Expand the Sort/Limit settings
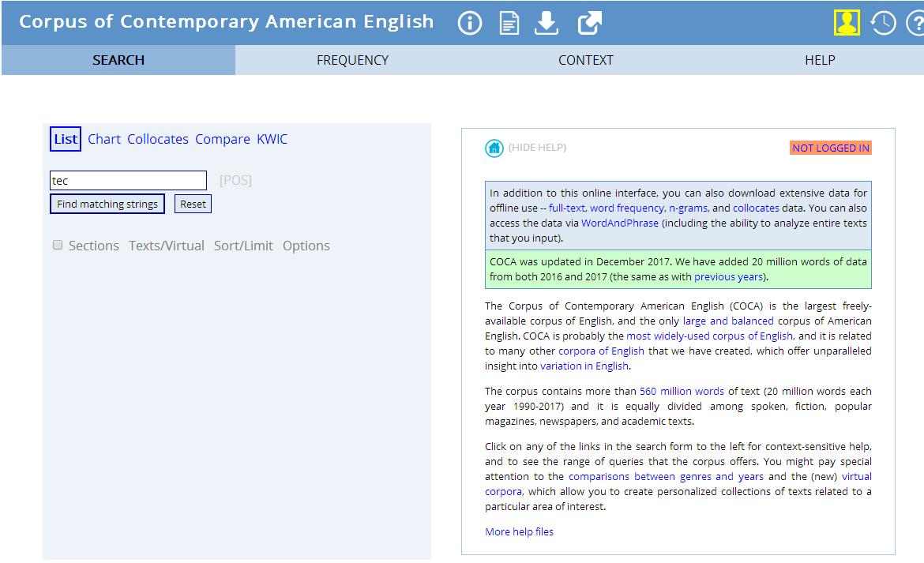924x563 pixels. pos(243,246)
